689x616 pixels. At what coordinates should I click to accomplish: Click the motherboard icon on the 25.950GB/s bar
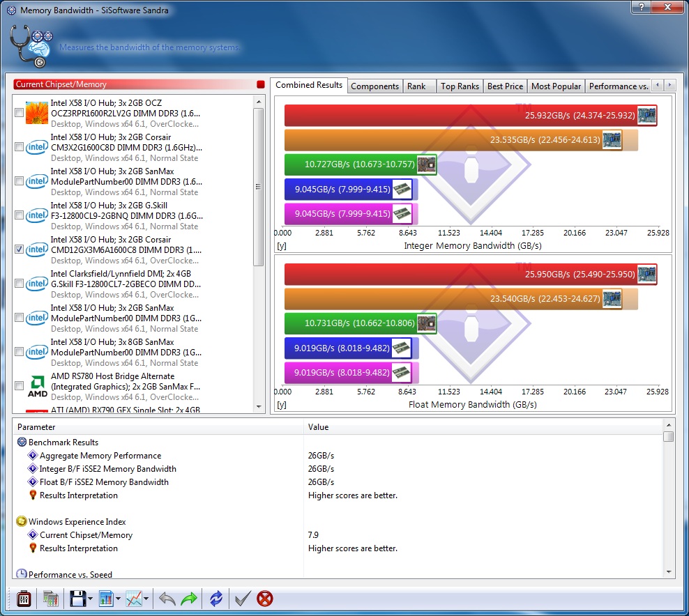click(x=647, y=275)
